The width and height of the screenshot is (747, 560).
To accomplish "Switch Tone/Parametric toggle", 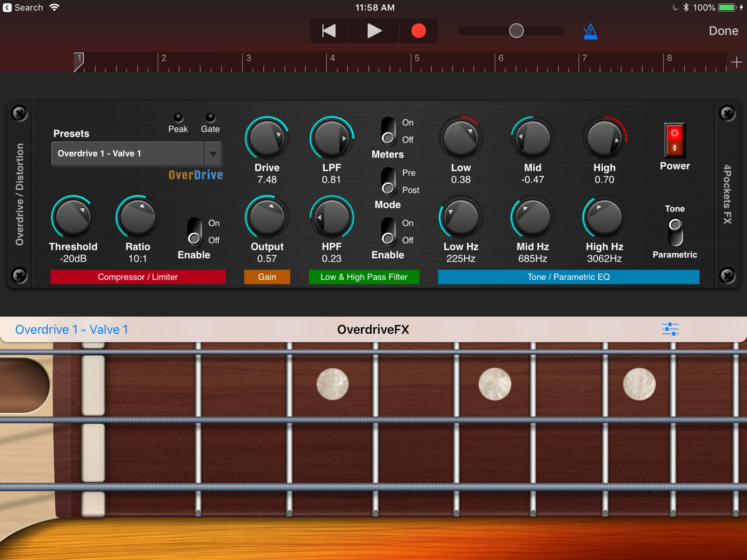I will coord(675,232).
